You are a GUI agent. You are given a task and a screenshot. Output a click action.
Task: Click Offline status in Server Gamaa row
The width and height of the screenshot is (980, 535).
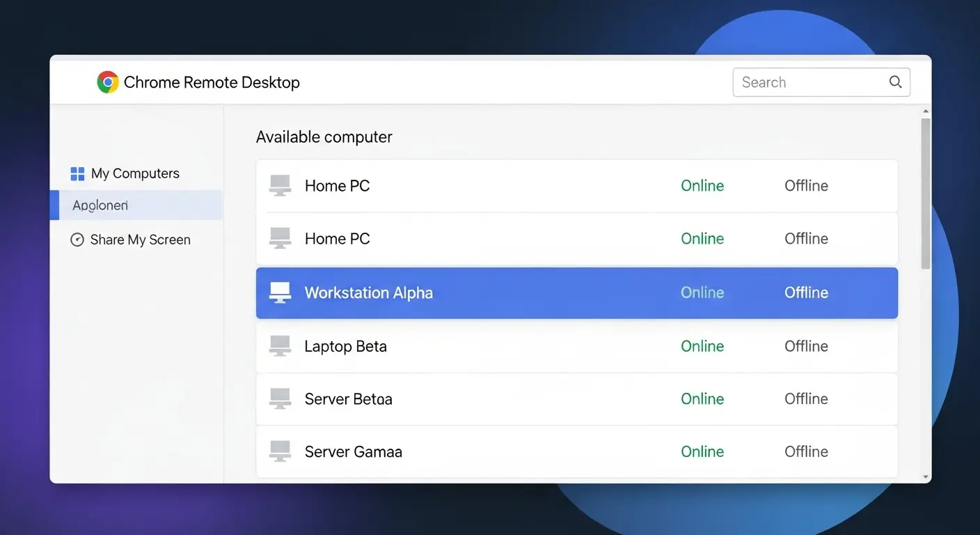click(x=806, y=451)
